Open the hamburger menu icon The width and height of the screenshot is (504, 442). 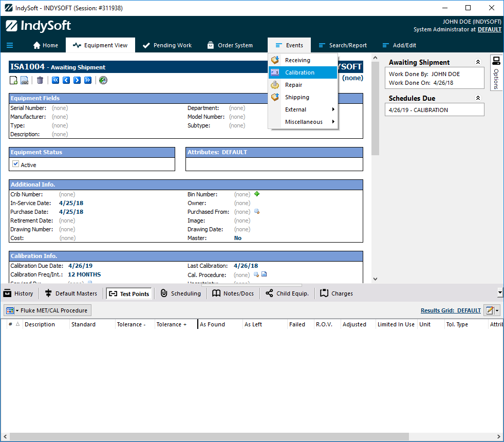tap(10, 45)
